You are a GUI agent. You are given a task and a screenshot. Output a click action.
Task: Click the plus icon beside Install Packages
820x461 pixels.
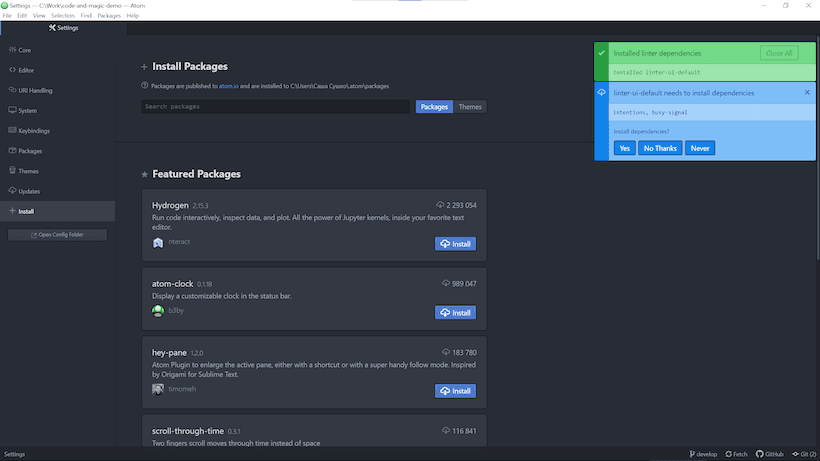[144, 66]
